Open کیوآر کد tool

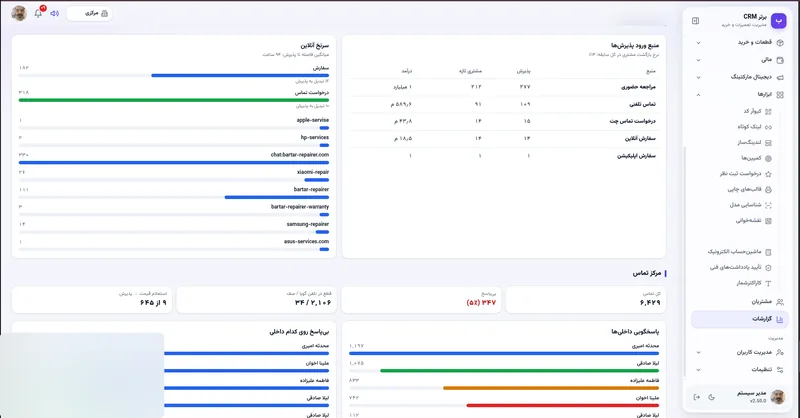click(x=753, y=111)
